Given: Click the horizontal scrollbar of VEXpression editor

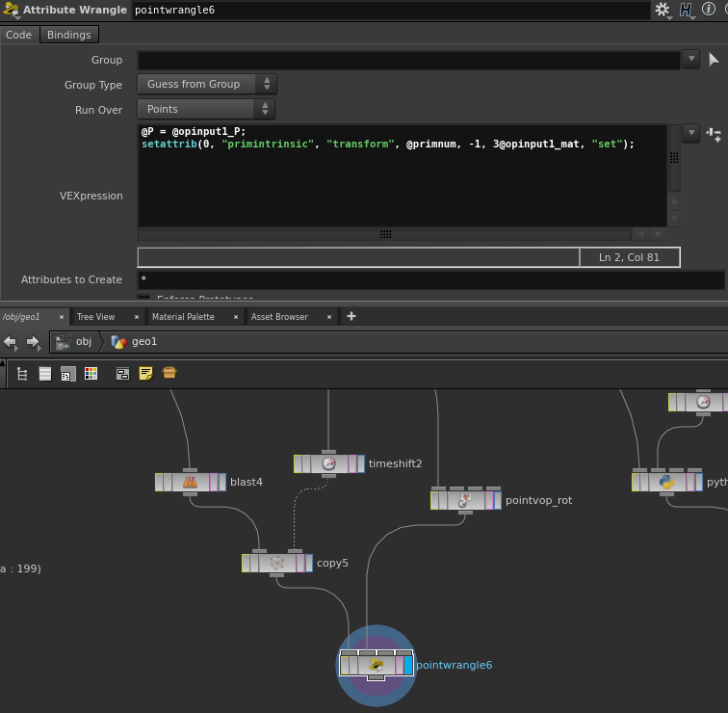Looking at the screenshot, I should (x=384, y=233).
